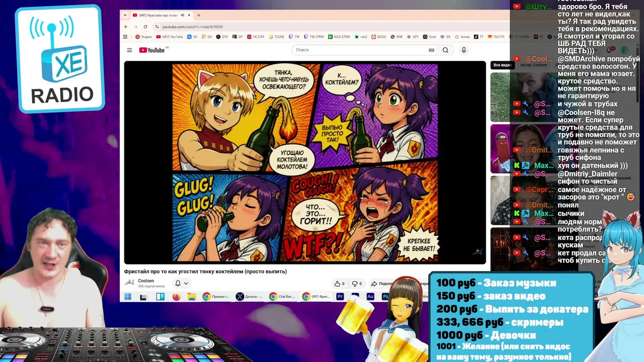Viewport: 644px width, 362px height.
Task: Open the TW STRM bookmark
Action: coord(314,37)
